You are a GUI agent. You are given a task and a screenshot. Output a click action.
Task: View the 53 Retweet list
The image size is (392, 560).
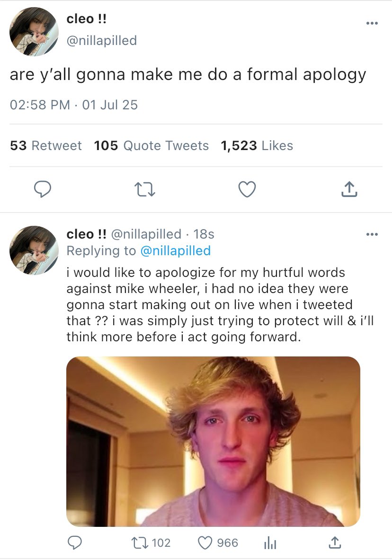46,146
